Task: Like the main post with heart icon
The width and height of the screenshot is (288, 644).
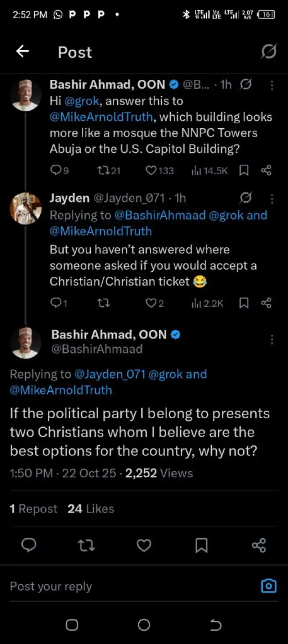Action: coord(144,545)
